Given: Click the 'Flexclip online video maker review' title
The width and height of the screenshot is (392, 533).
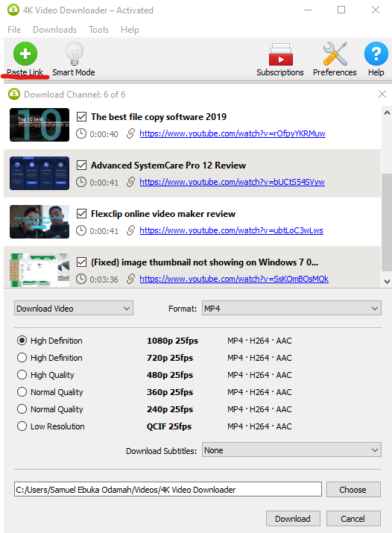Looking at the screenshot, I should 163,214.
